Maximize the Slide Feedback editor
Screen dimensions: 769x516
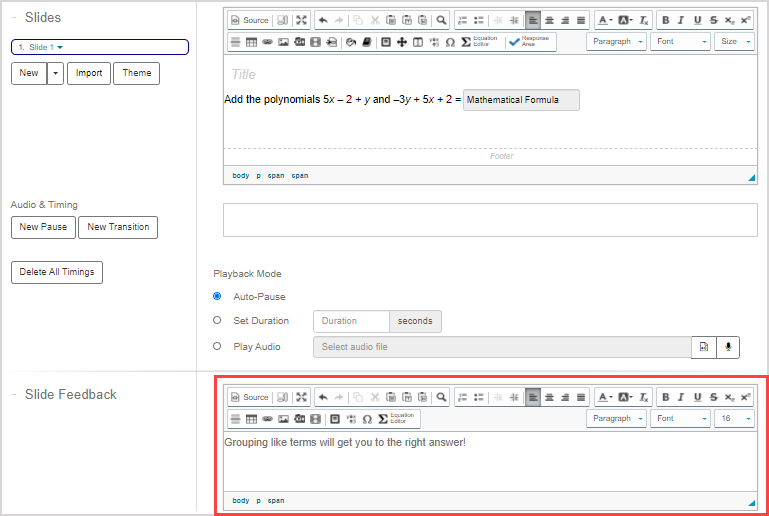pyautogui.click(x=301, y=397)
